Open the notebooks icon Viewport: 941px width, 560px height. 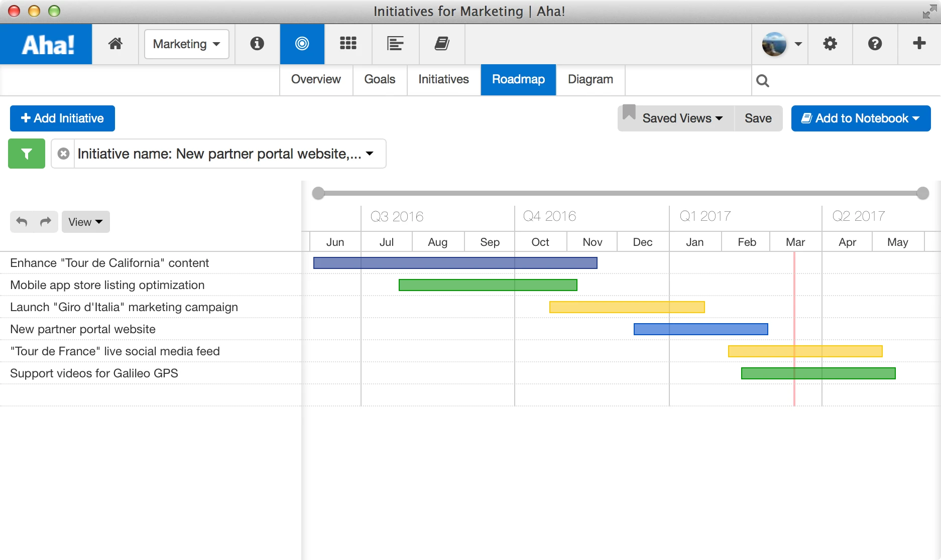click(442, 44)
